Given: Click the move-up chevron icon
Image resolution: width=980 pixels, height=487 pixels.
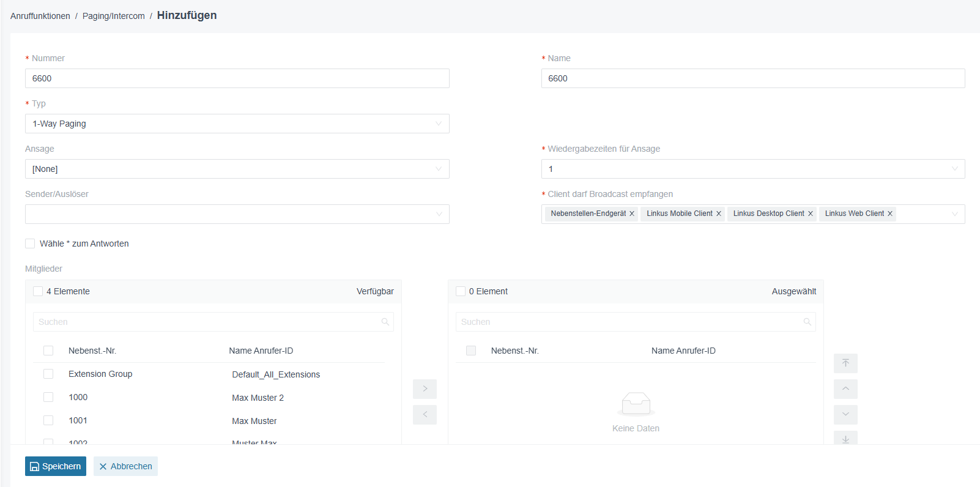Looking at the screenshot, I should pos(845,389).
